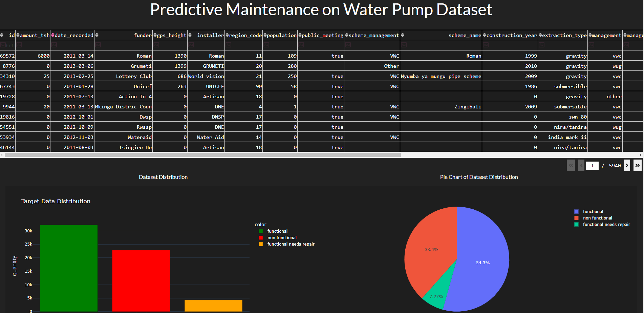
Task: Toggle case-sensitive matching in the id filter
Action: click(x=3, y=44)
